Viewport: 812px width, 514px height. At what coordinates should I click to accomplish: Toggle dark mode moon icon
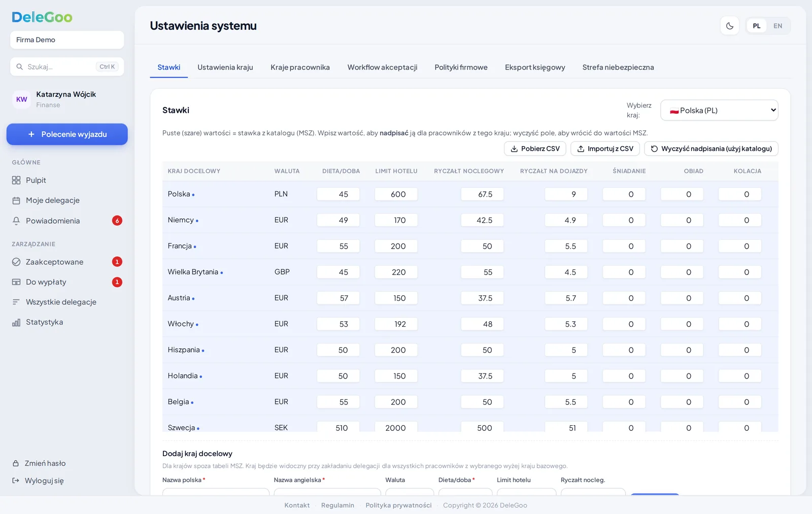(x=730, y=26)
